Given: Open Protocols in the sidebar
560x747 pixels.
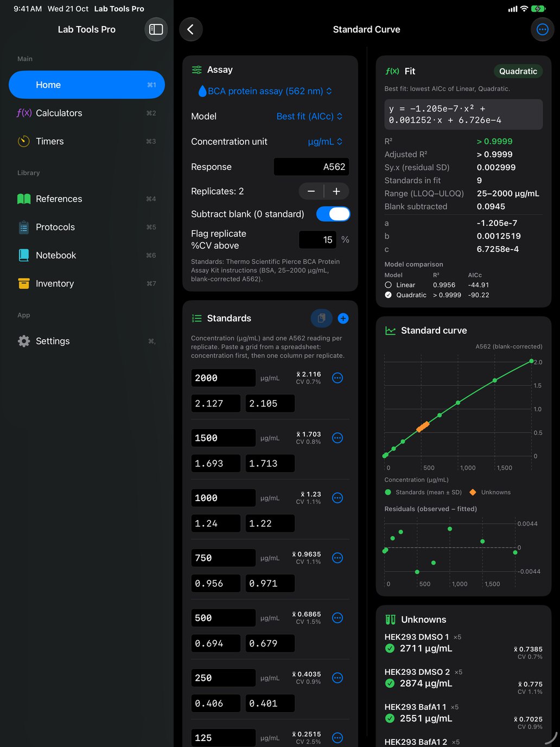Looking at the screenshot, I should tap(87, 227).
